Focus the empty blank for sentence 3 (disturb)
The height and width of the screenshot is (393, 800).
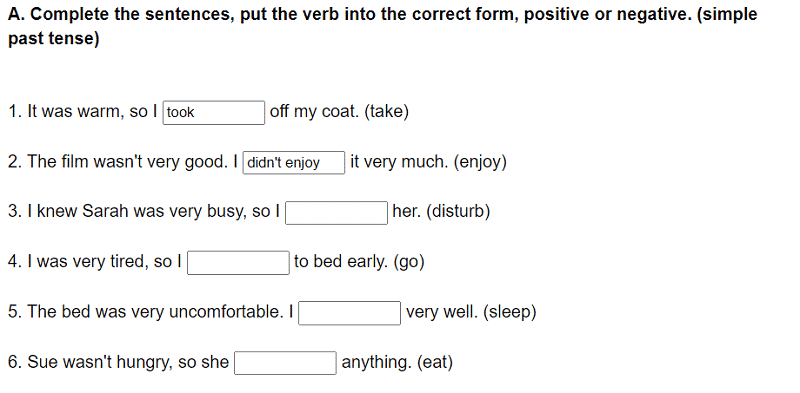(336, 213)
